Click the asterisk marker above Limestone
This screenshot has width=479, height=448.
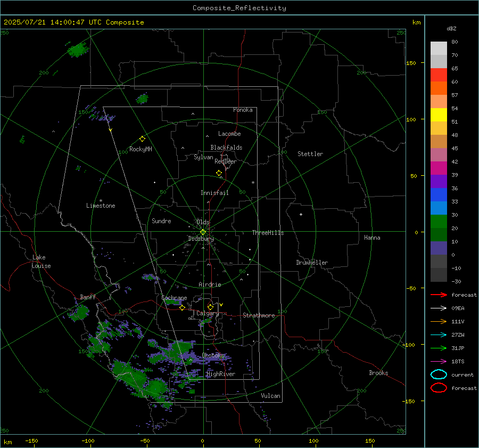coord(101,201)
